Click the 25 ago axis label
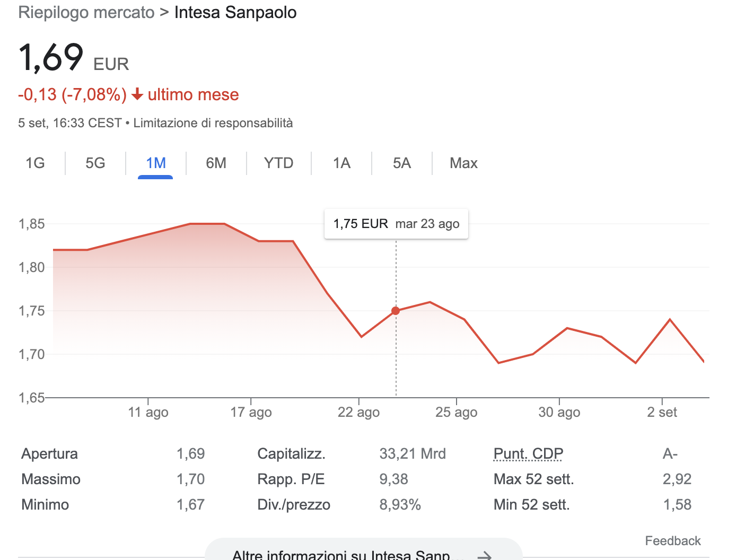This screenshot has width=736, height=560. click(x=457, y=412)
